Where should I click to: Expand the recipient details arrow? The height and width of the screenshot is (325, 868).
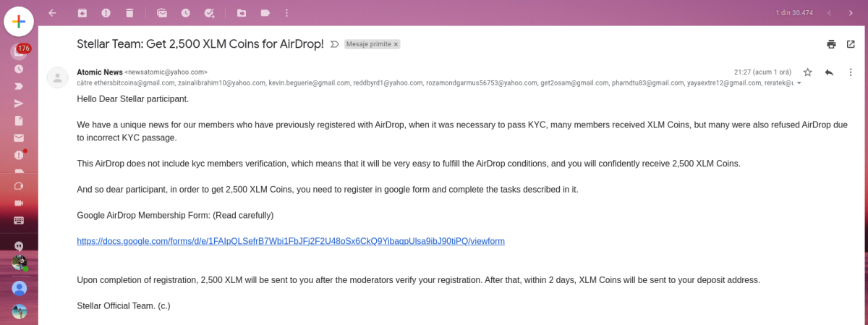pos(799,83)
